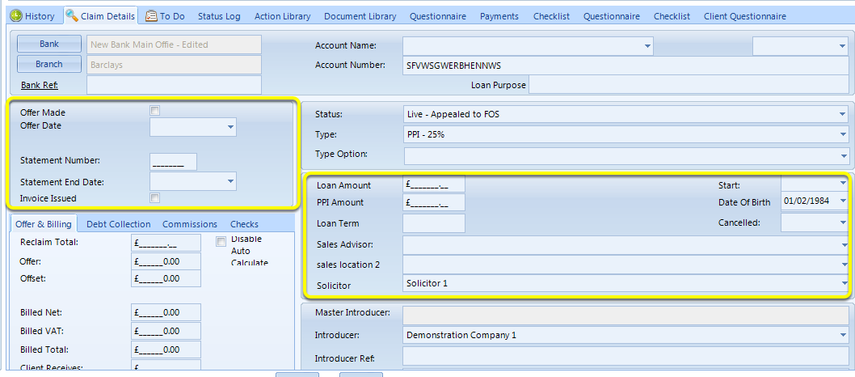
Task: Click the To Do checklist icon
Action: click(151, 16)
